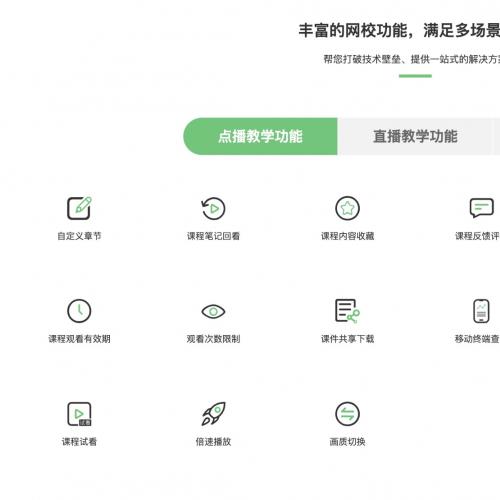Click the 课程内容收藏 star icon

(347, 208)
